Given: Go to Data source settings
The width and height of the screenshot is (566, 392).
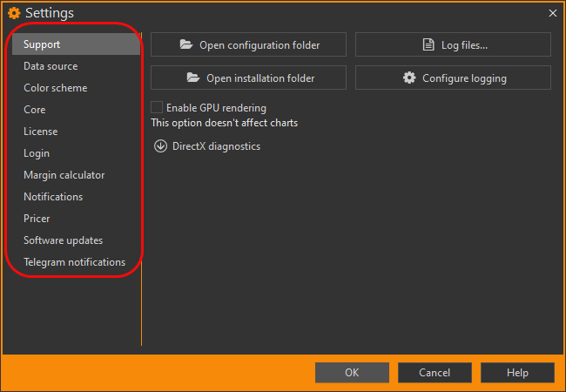Looking at the screenshot, I should pos(51,66).
